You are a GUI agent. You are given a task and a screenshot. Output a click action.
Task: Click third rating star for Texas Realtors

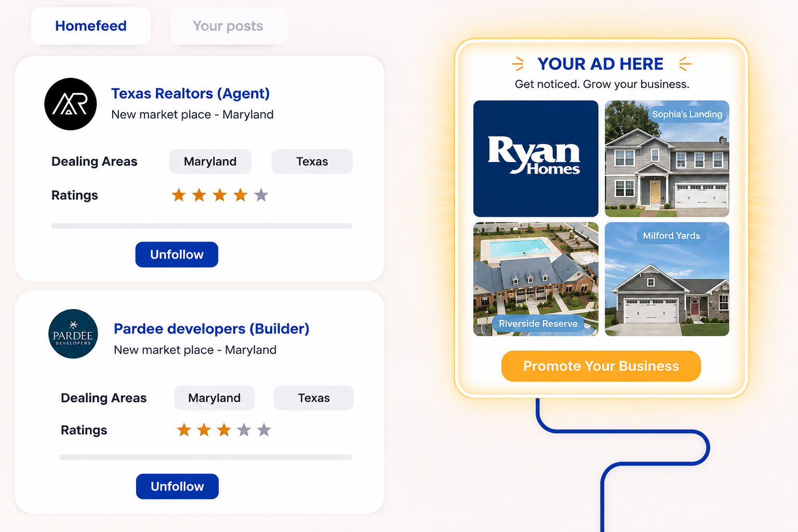point(220,195)
